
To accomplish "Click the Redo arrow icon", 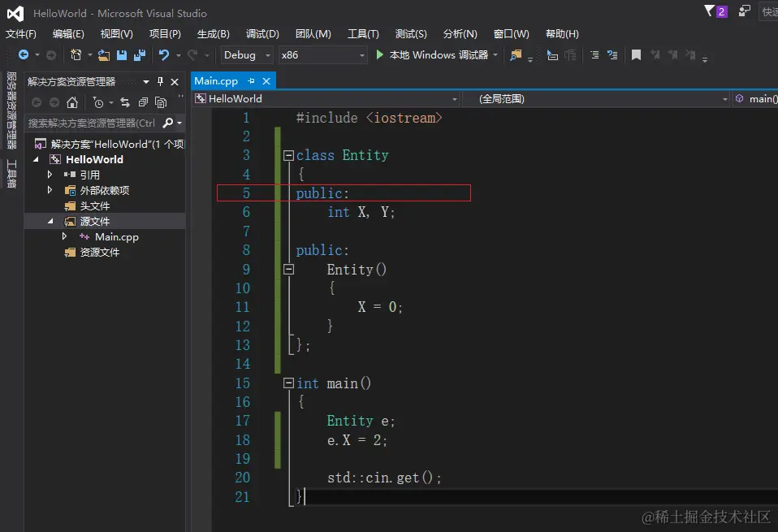I will (192, 55).
